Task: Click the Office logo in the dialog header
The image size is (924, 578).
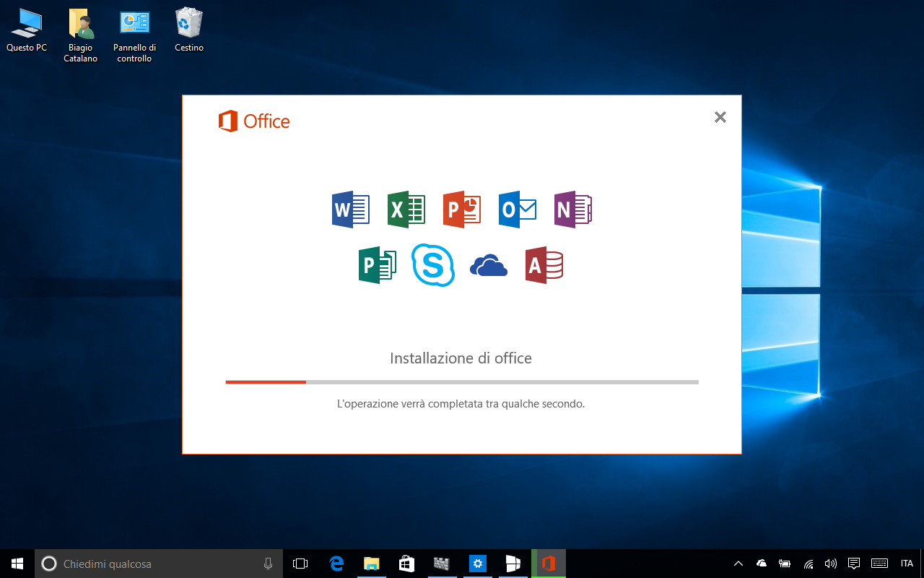Action: click(x=254, y=121)
